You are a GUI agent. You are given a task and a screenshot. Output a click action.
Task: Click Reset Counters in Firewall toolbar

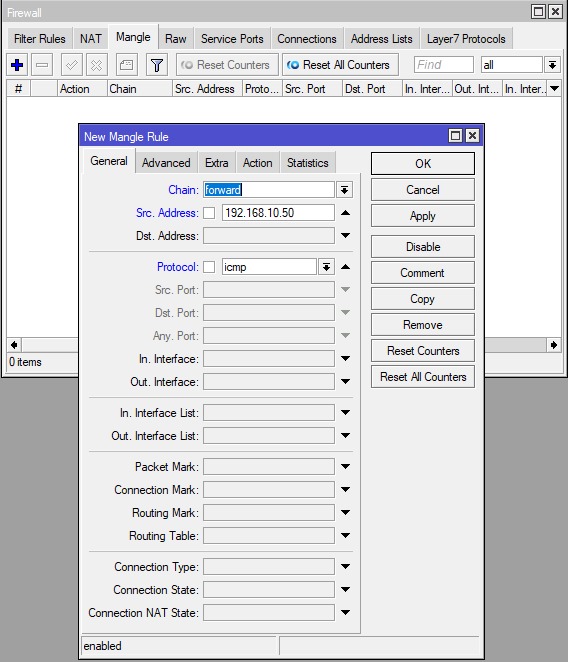click(227, 65)
